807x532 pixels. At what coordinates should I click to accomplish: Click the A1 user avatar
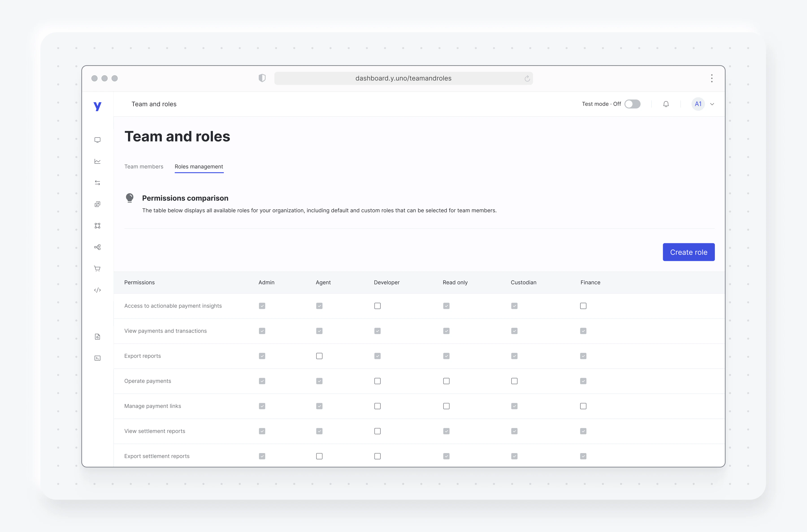(698, 104)
